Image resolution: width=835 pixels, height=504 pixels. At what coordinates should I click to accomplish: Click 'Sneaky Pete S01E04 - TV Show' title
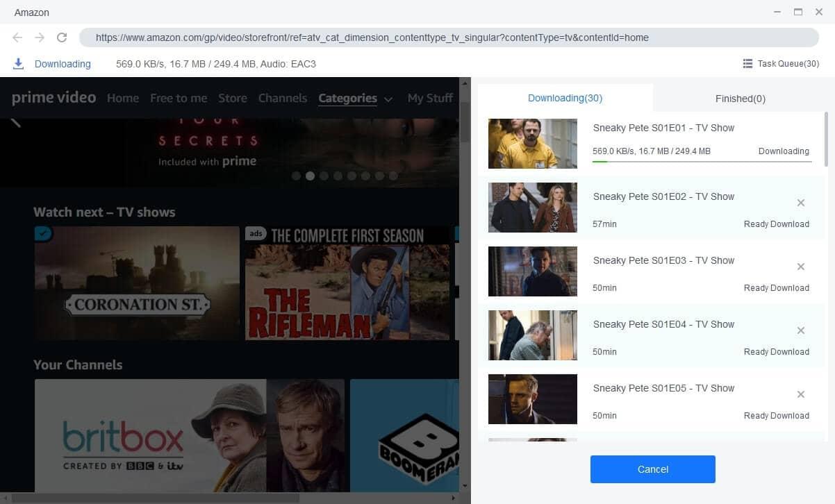point(663,324)
